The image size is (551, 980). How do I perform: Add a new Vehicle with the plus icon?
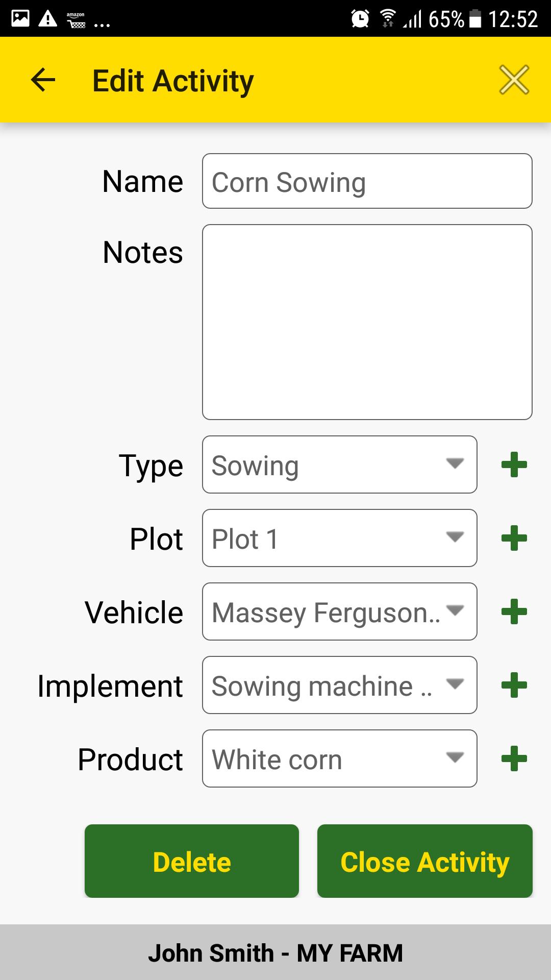514,611
